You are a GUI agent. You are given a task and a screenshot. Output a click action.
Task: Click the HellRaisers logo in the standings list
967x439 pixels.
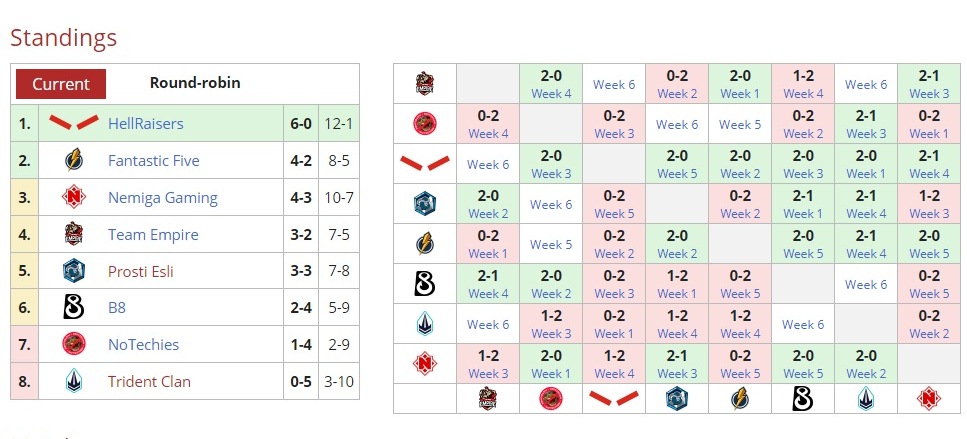pyautogui.click(x=73, y=124)
